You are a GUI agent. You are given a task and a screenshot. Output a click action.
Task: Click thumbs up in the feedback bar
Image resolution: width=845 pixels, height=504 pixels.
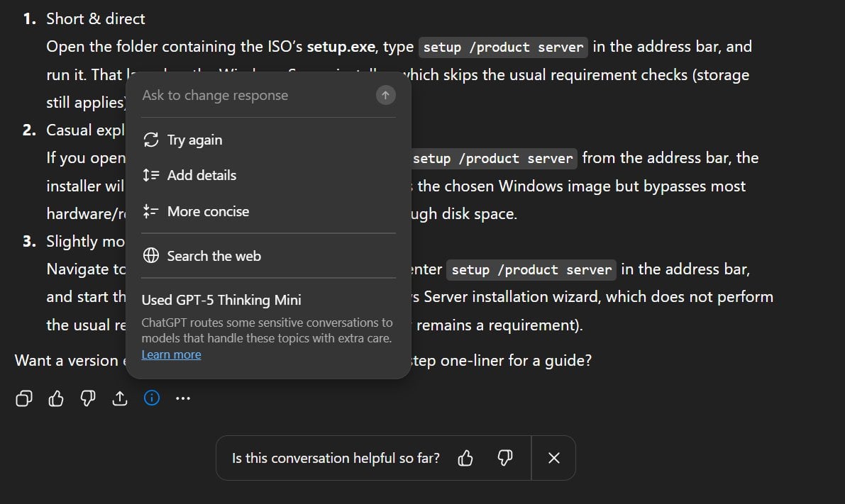465,458
